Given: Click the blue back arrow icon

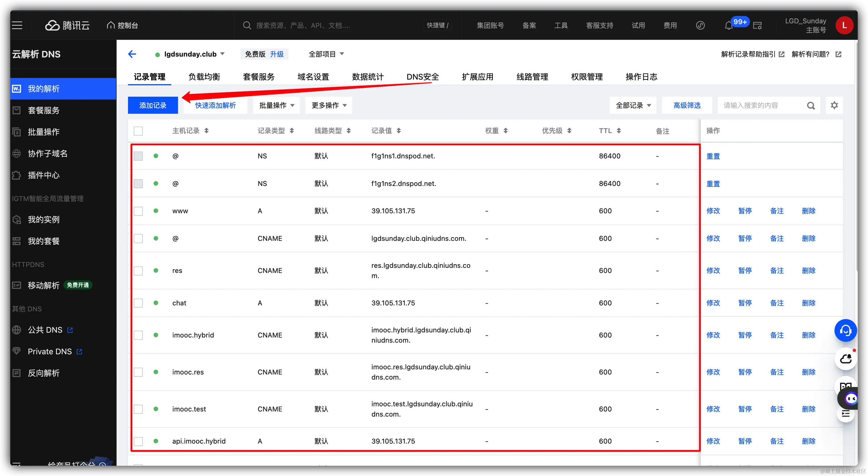Looking at the screenshot, I should tap(132, 54).
